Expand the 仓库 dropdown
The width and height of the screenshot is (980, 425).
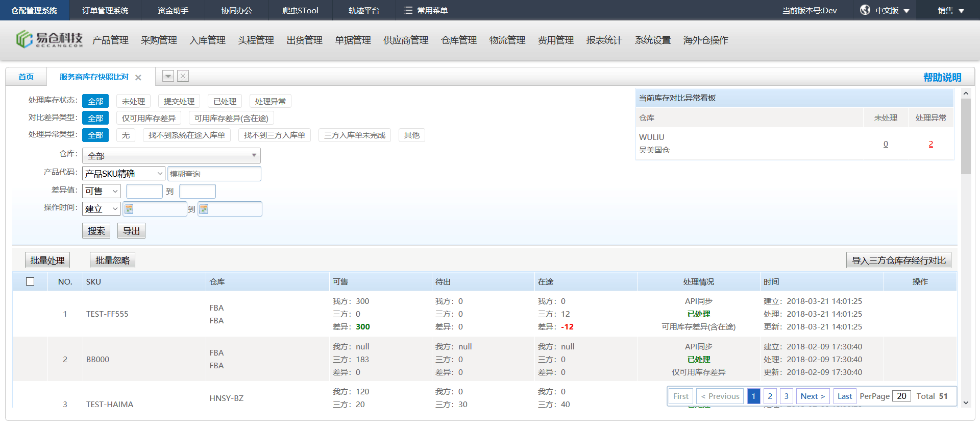171,156
